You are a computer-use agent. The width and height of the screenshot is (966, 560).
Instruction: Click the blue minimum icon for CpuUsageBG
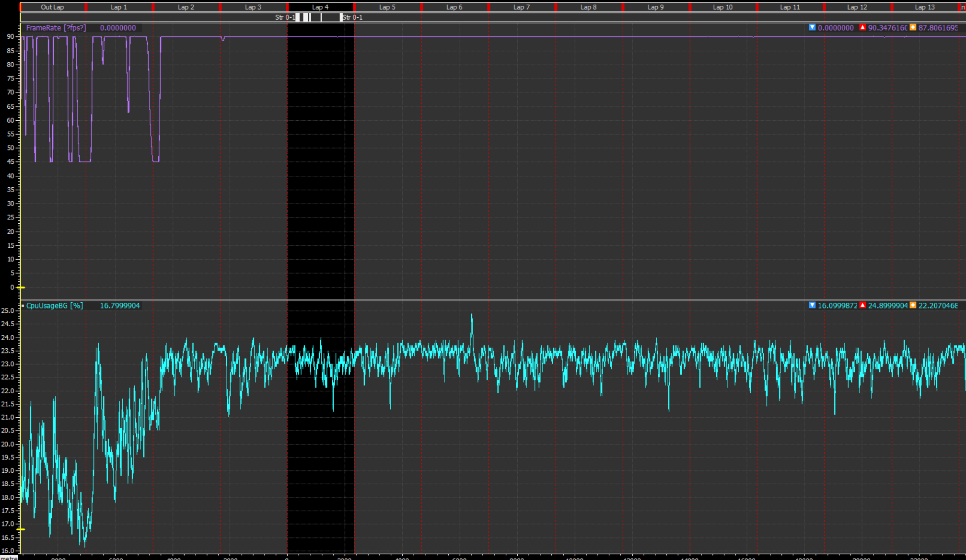[x=812, y=305]
